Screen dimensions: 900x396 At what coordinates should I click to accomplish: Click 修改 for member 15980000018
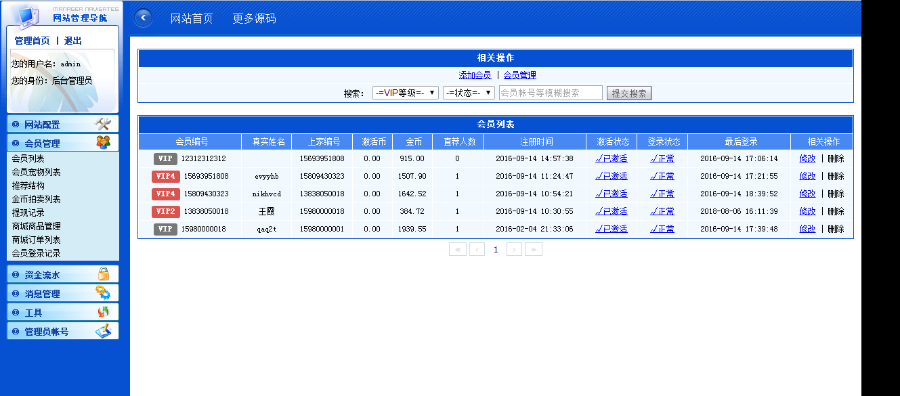pos(807,229)
